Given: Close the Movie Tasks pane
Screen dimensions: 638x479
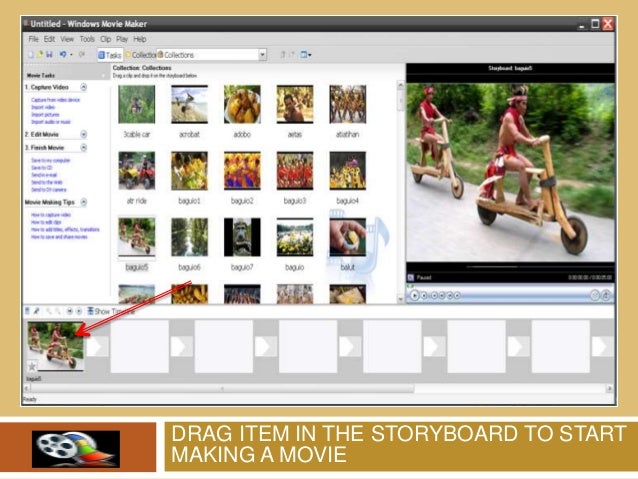Looking at the screenshot, I should point(103,75).
